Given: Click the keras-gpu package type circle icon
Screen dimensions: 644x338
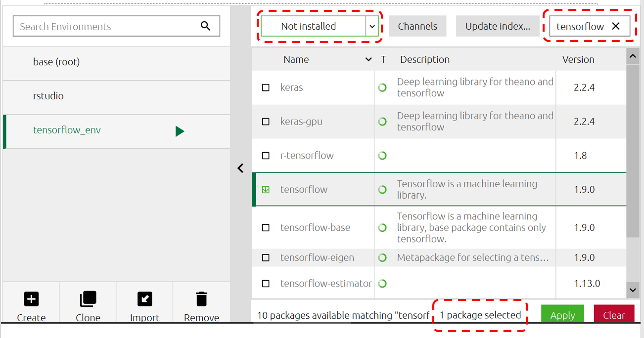Looking at the screenshot, I should tap(382, 121).
